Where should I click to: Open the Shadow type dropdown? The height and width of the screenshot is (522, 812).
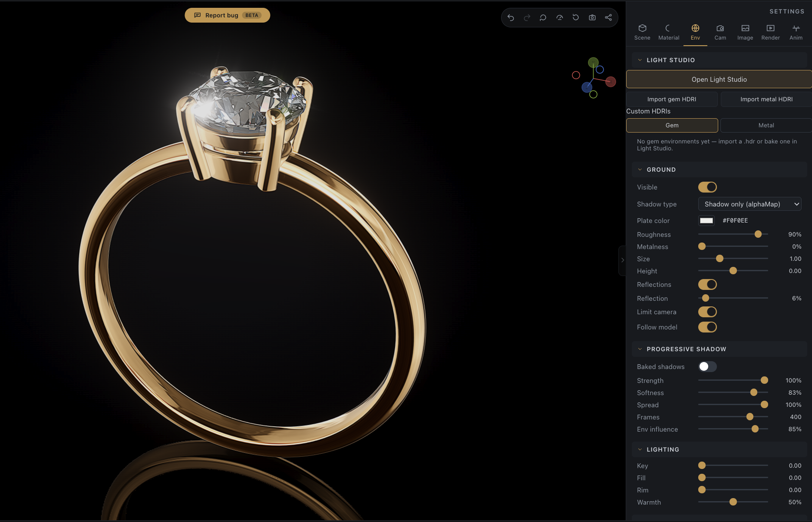pyautogui.click(x=749, y=204)
